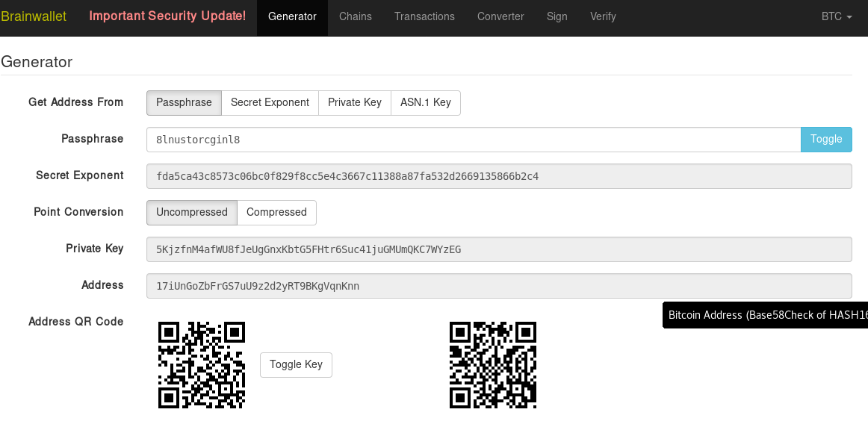Click the private key QR code image
Screen dimensions: 868x430
click(493, 365)
